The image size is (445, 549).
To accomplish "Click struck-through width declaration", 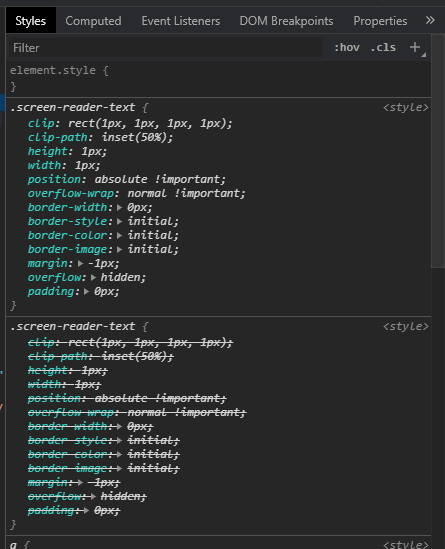I will tap(64, 384).
